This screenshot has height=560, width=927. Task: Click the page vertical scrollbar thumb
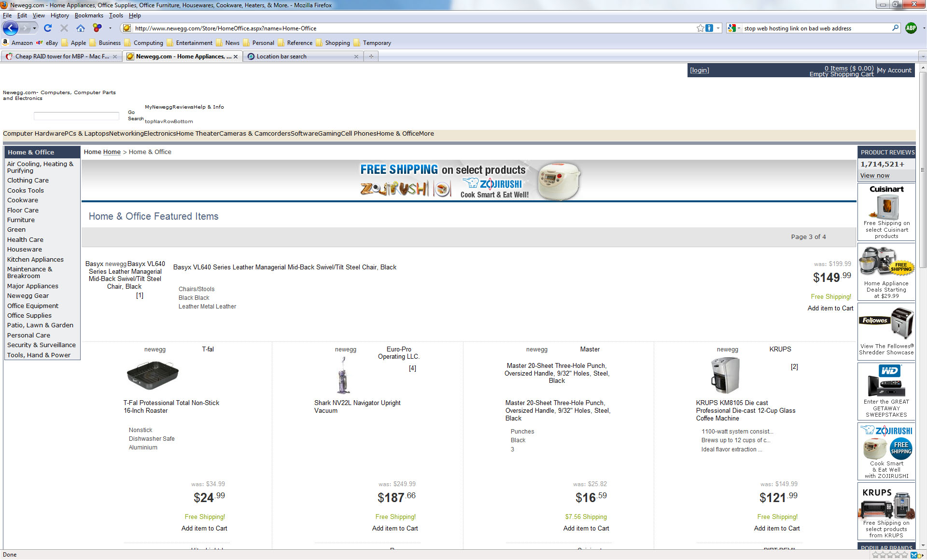(x=923, y=170)
